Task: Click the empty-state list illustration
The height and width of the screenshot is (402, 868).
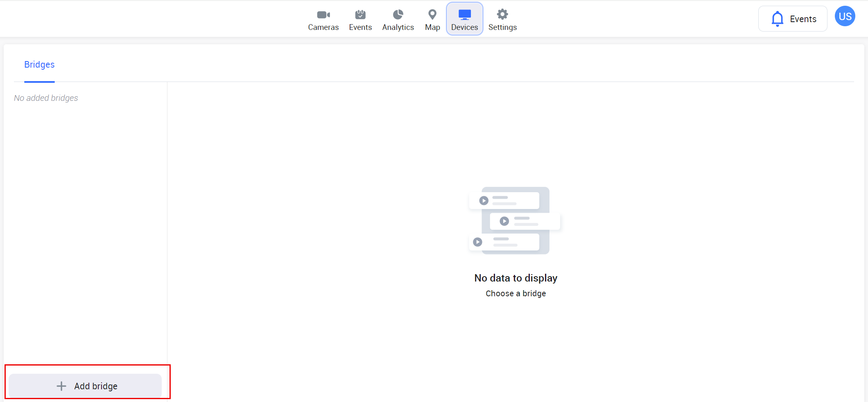Action: 515,220
